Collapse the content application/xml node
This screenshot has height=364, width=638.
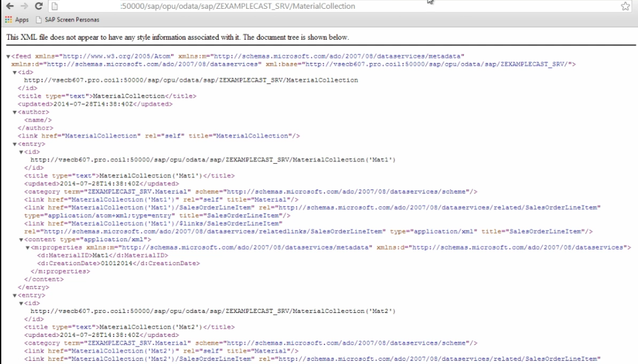click(21, 239)
